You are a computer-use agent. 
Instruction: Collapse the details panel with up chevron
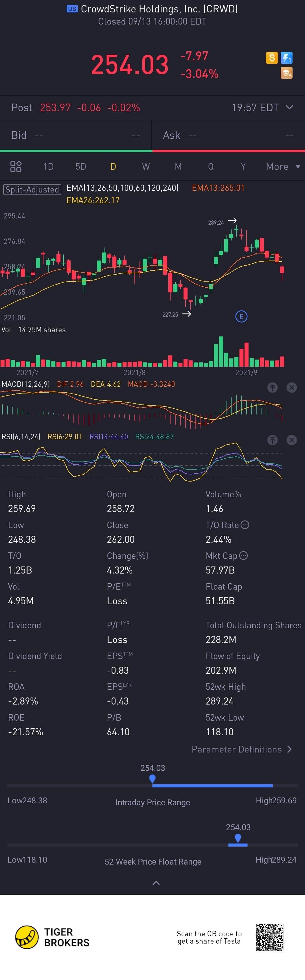point(156,883)
